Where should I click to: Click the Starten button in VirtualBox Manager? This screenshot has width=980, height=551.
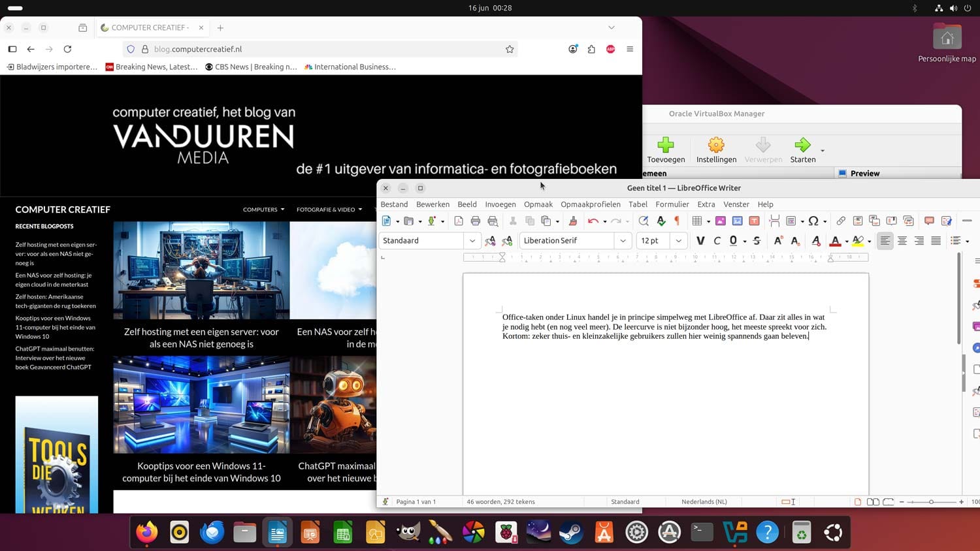[803, 150]
